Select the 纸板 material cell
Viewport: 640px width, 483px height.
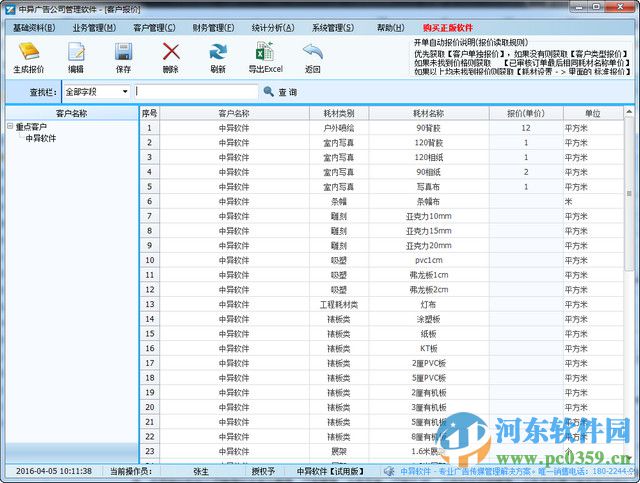[x=429, y=334]
